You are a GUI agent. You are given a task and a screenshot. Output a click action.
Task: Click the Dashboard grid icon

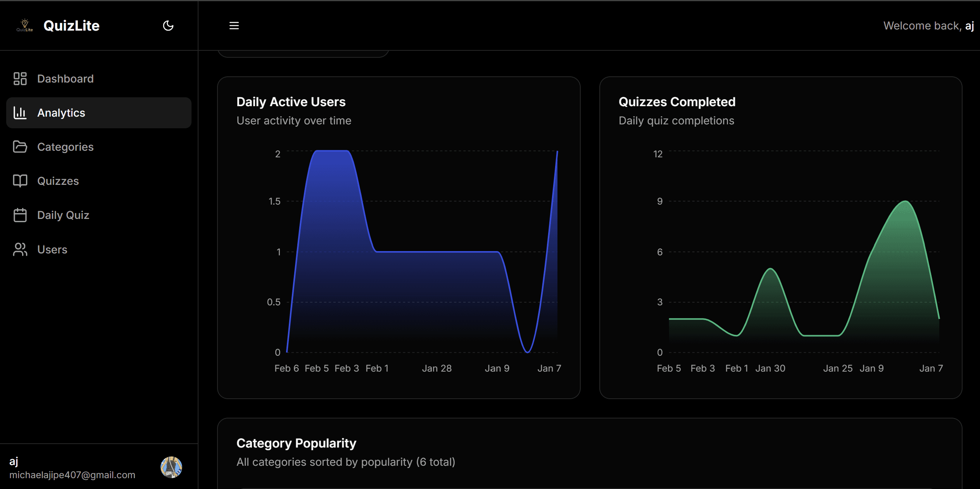[20, 79]
